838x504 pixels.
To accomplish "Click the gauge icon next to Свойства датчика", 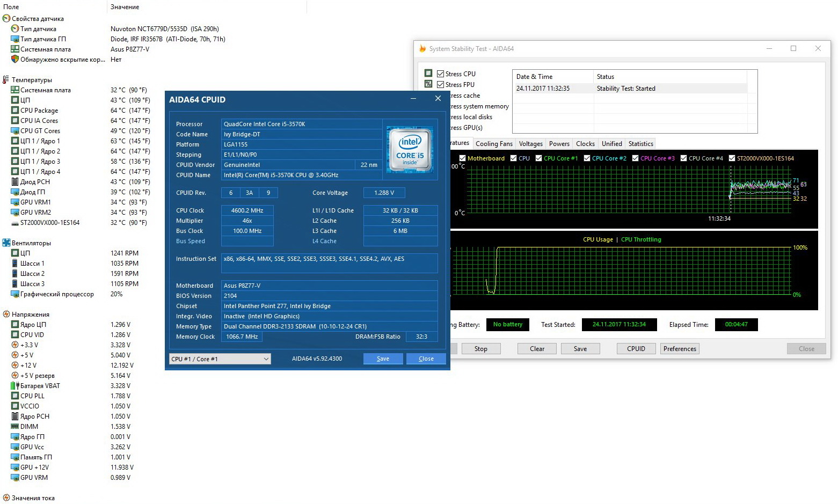I will [x=6, y=18].
